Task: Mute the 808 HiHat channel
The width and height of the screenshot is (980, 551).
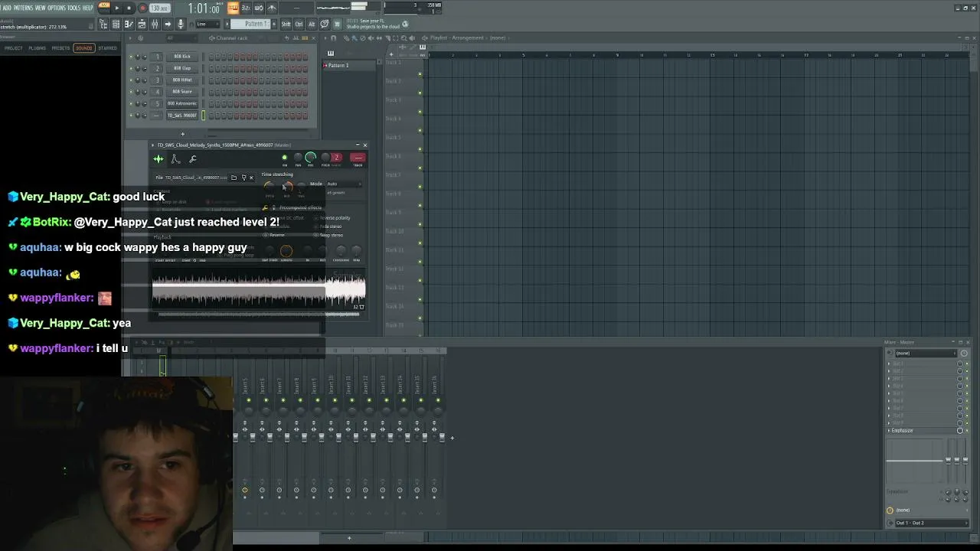Action: pos(131,80)
